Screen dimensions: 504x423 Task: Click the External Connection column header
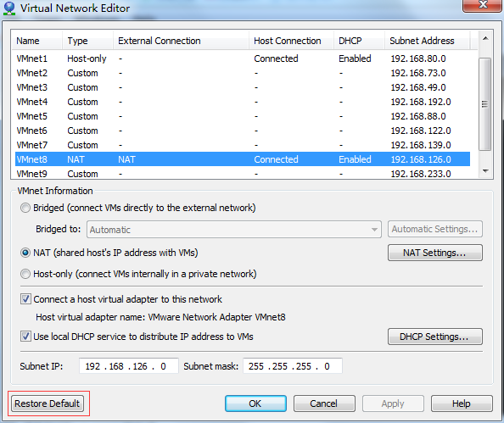pyautogui.click(x=181, y=41)
